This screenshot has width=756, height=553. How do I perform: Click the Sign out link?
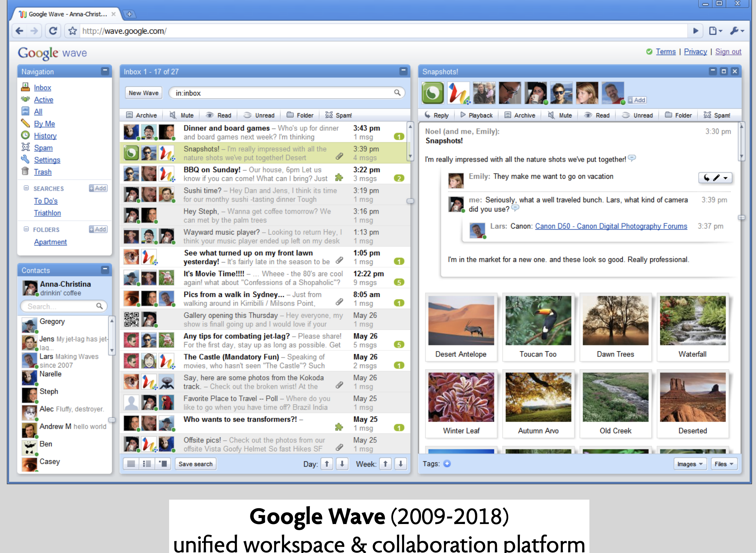click(728, 52)
